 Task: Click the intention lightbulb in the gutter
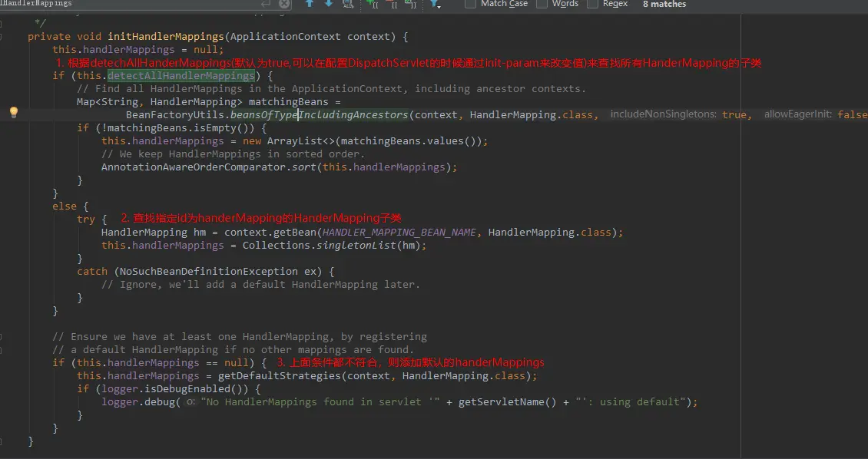(x=13, y=113)
